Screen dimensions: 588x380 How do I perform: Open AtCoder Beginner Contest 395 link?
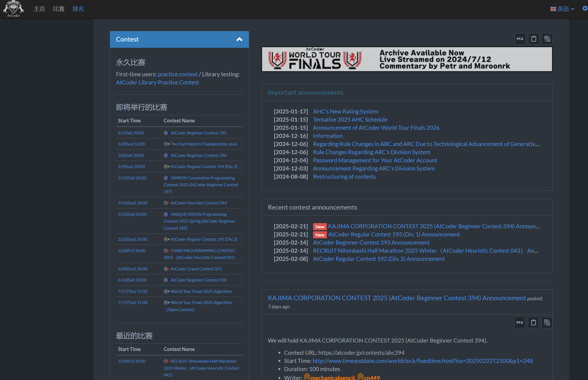(198, 133)
